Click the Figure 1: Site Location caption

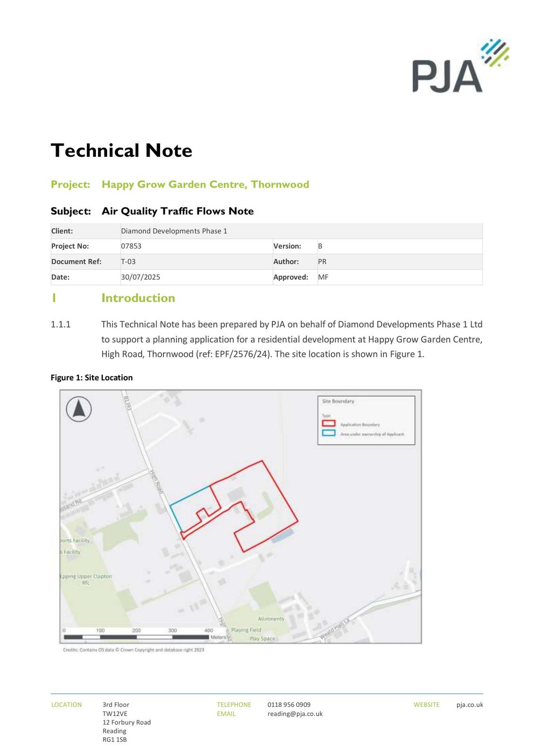point(92,378)
